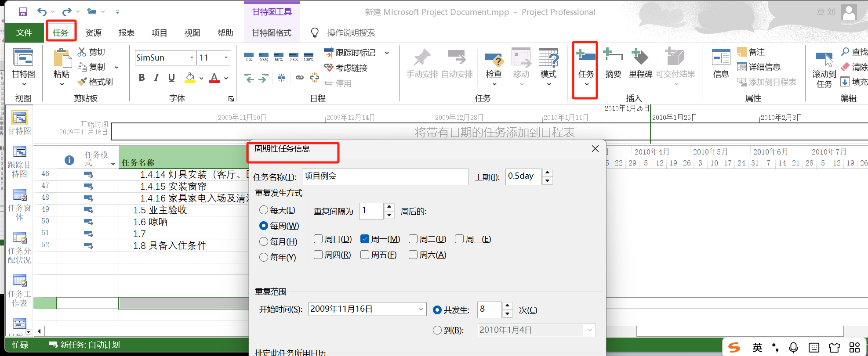868x356 pixels.
Task: Click 滚动到任务 scroll to task
Action: coord(824,70)
